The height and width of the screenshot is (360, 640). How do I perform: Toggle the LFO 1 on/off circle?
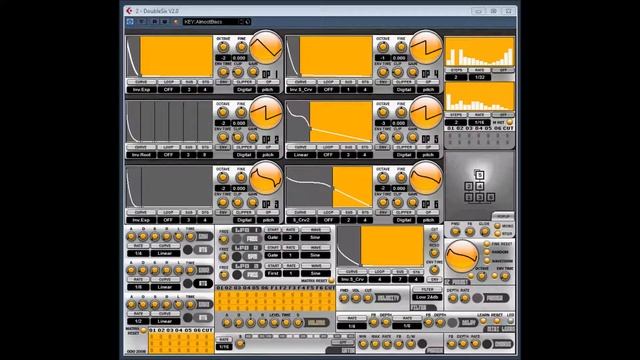tap(237, 239)
